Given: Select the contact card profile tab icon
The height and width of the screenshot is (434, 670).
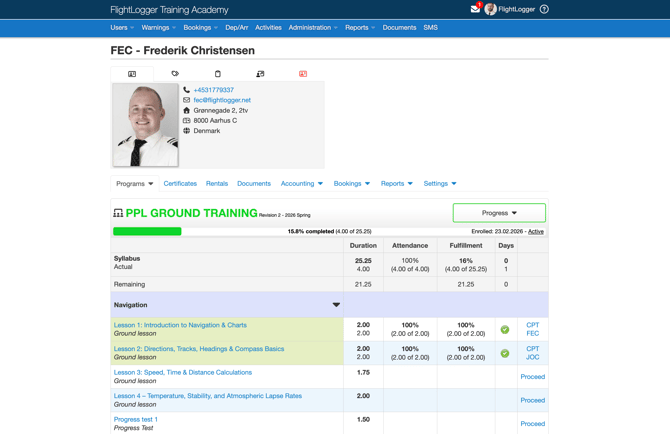Looking at the screenshot, I should 132,74.
